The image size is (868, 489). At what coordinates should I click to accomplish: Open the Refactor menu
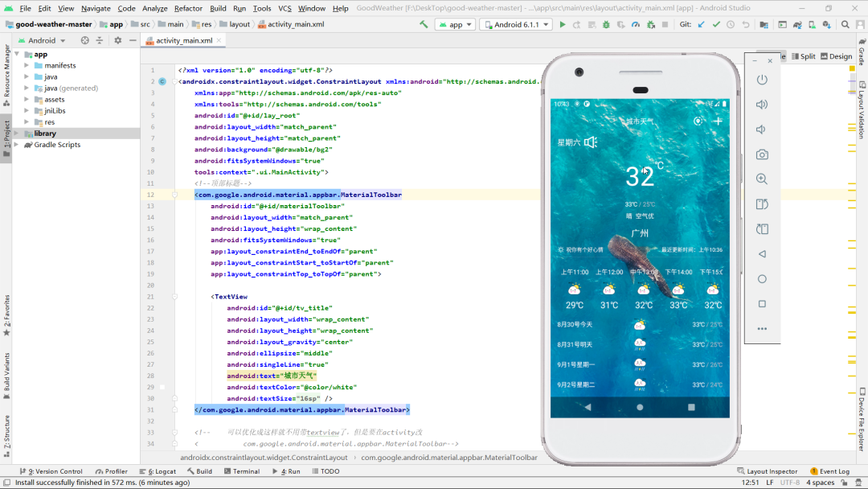point(188,8)
